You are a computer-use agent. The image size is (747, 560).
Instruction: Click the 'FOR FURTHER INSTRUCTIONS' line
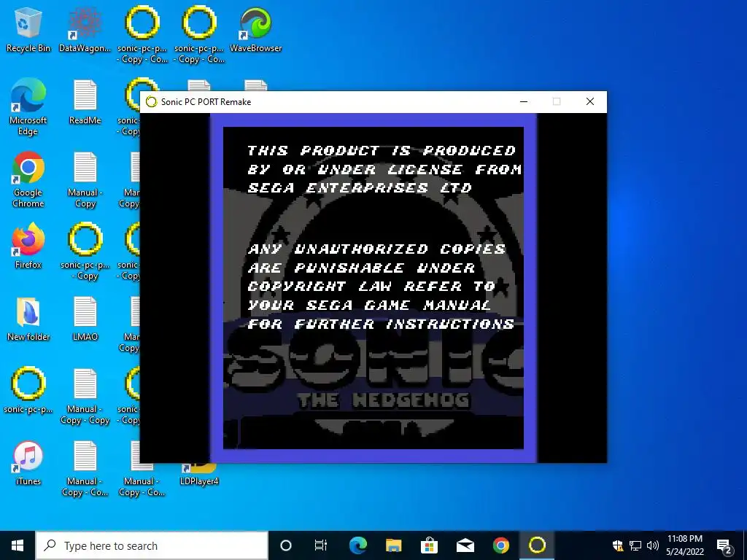381,324
